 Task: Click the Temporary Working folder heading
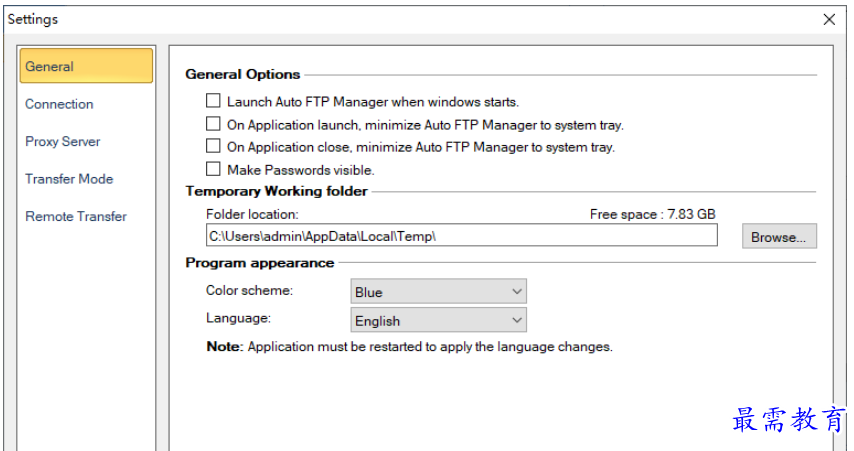(276, 192)
